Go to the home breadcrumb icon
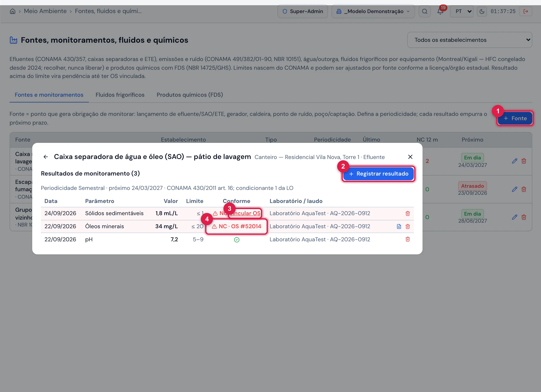This screenshot has width=541, height=392. [13, 11]
